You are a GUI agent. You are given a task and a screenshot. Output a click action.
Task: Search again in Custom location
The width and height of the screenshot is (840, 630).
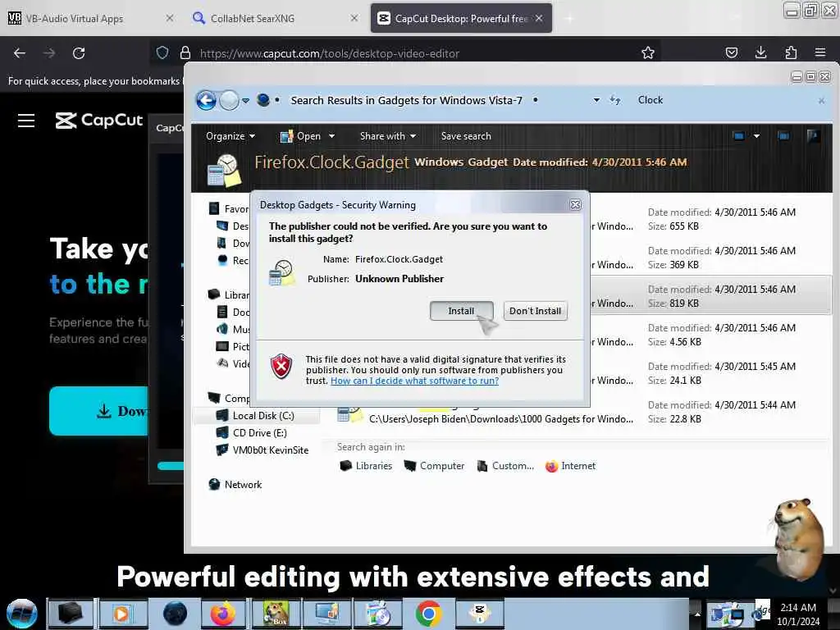pyautogui.click(x=505, y=466)
